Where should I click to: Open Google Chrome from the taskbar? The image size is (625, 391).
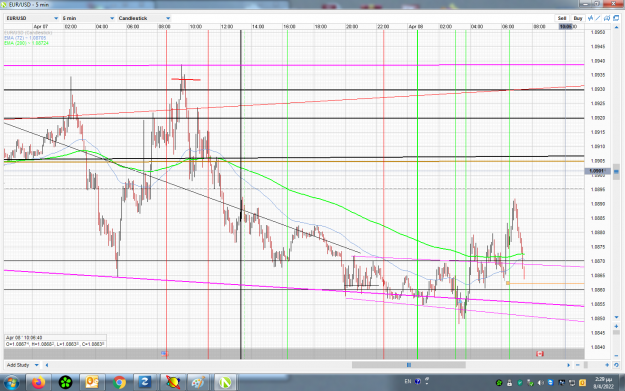pyautogui.click(x=119, y=383)
